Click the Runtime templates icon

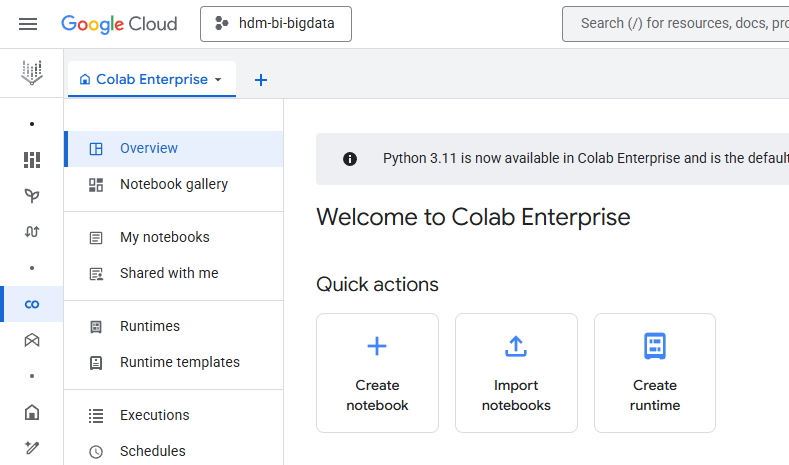96,363
